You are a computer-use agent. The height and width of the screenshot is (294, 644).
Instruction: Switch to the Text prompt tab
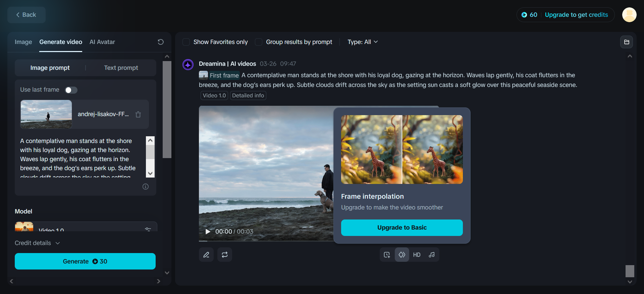(121, 68)
